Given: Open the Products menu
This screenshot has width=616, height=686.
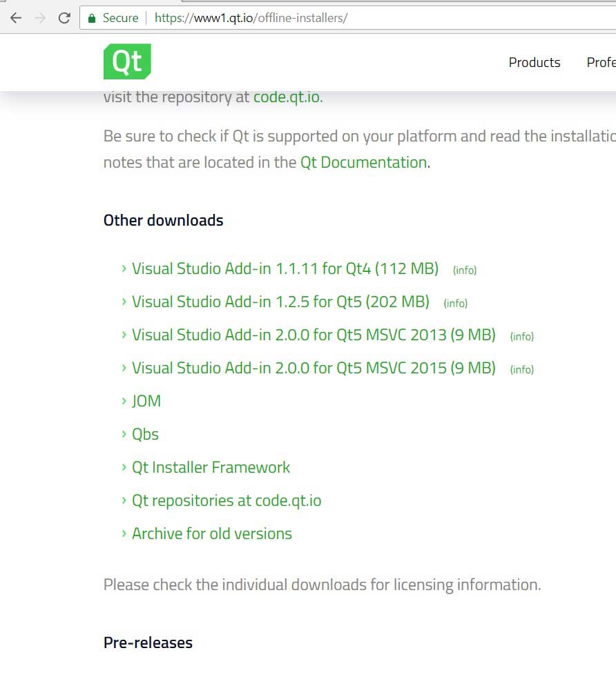Looking at the screenshot, I should coord(534,62).
